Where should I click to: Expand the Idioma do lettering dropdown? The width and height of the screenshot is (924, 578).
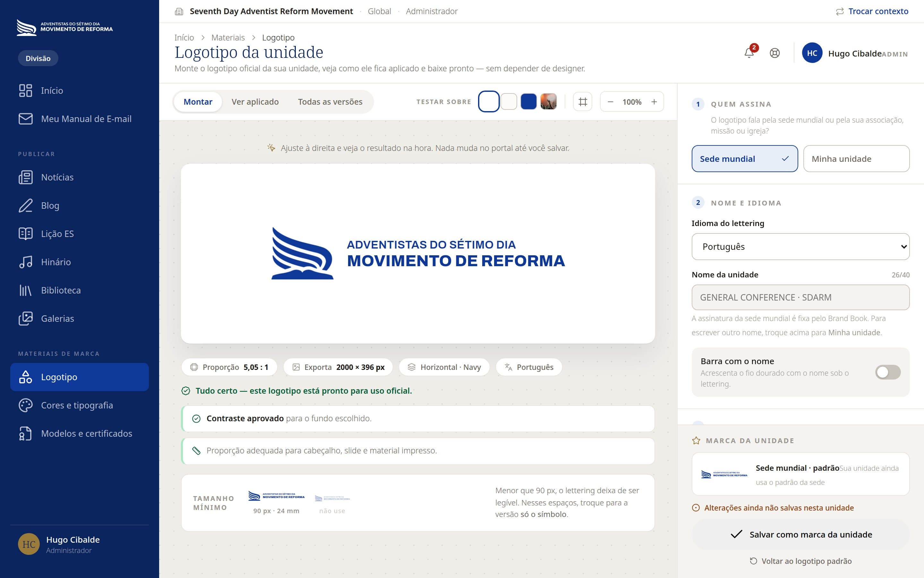tap(800, 247)
